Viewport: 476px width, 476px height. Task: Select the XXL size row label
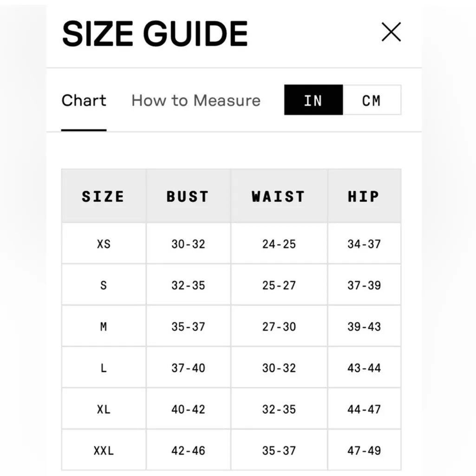coord(104,450)
